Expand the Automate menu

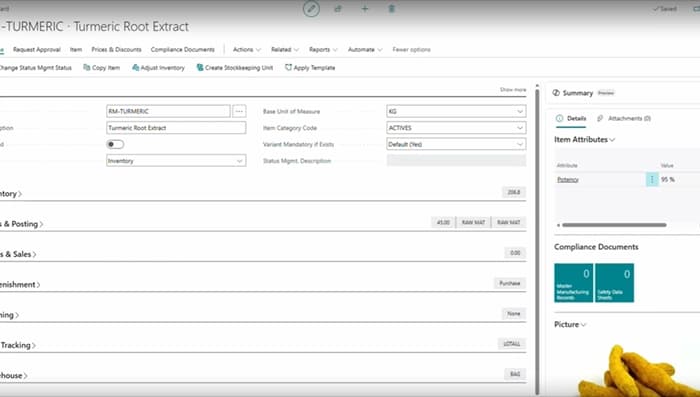coord(365,50)
